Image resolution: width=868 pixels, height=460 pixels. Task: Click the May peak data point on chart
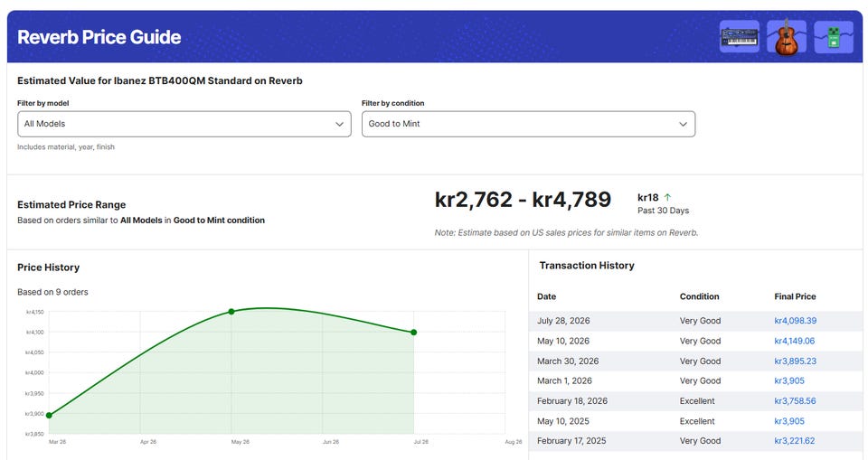(231, 312)
